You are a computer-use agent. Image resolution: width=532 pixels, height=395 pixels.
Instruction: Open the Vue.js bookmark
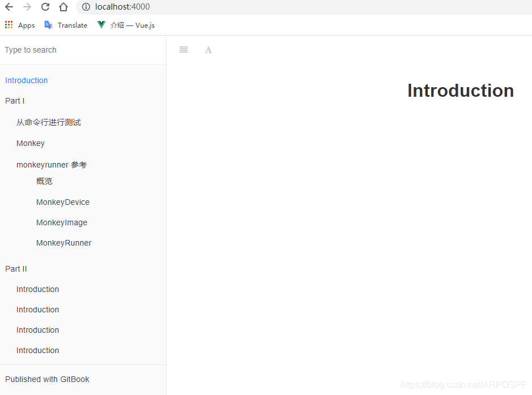point(126,25)
